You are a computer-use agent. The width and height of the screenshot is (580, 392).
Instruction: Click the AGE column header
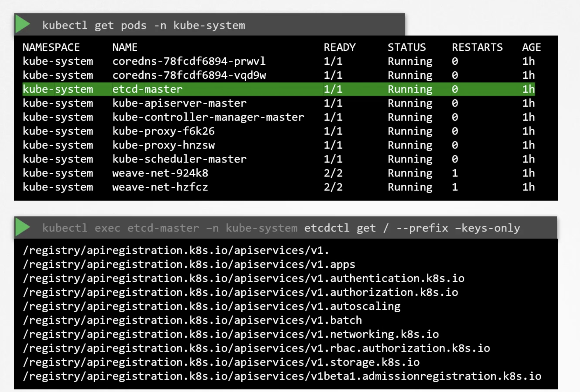[x=531, y=47]
